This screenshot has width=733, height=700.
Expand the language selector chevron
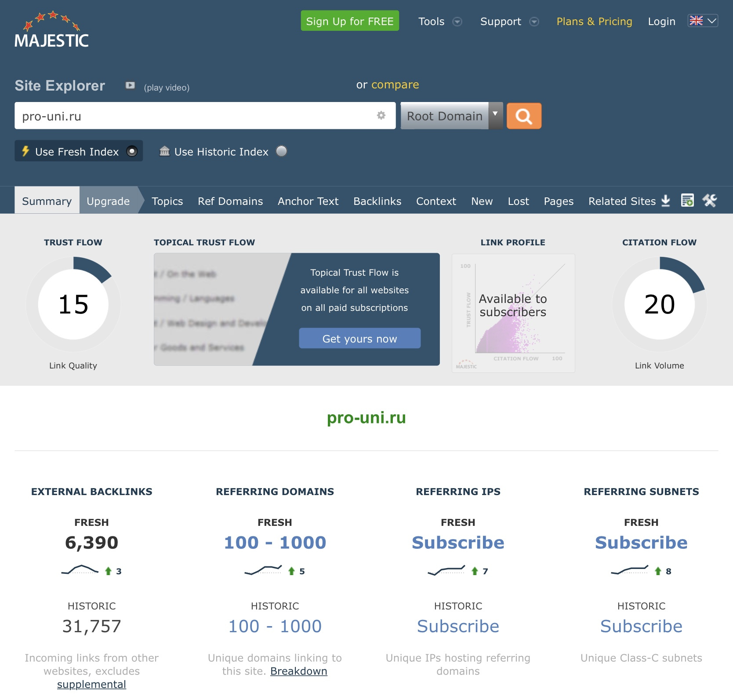(x=712, y=21)
